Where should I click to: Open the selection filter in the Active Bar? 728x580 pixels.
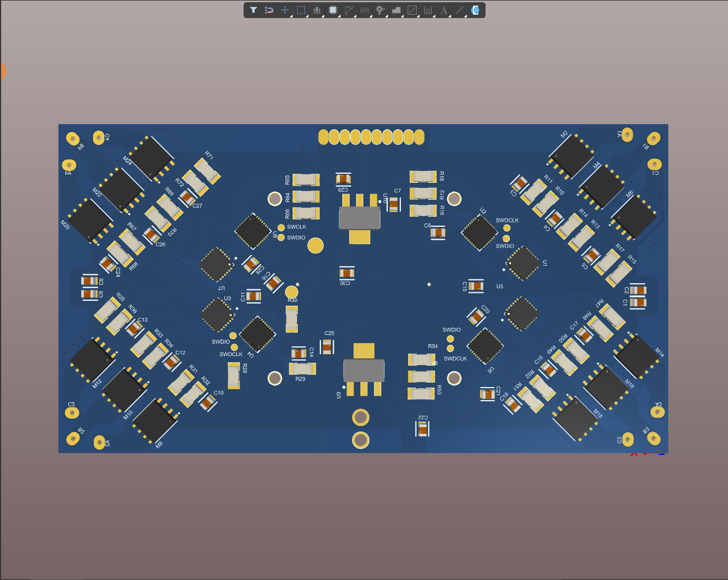coord(254,10)
